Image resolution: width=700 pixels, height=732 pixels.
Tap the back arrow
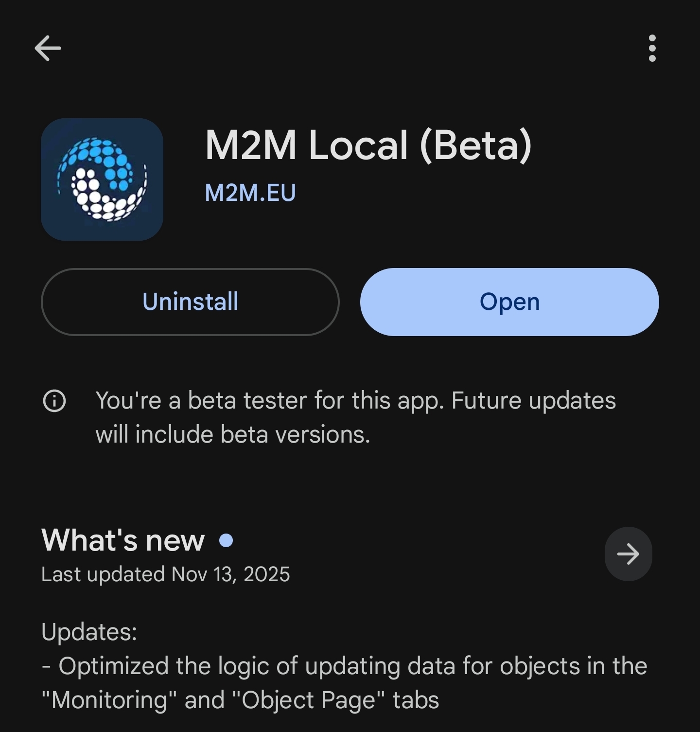pyautogui.click(x=48, y=48)
